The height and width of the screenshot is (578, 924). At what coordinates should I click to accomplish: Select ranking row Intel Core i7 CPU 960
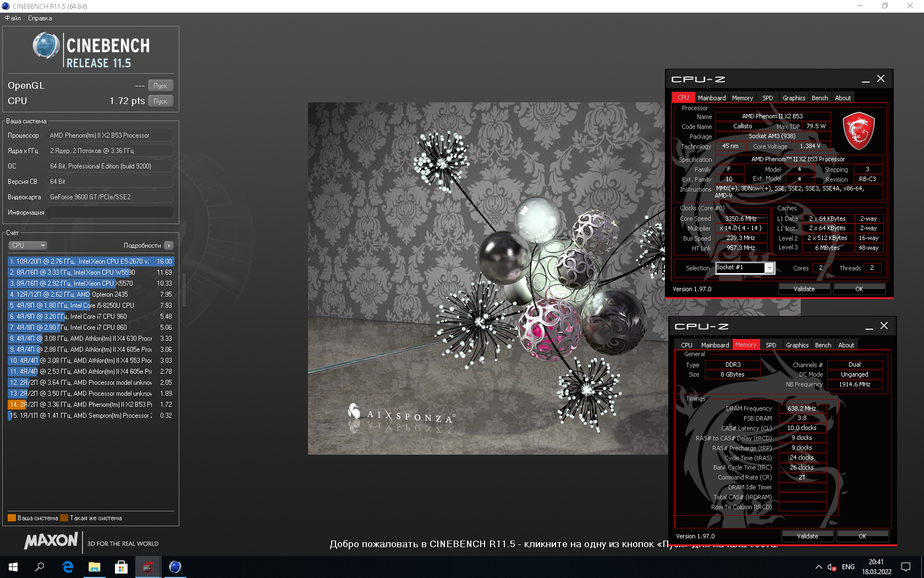pyautogui.click(x=91, y=317)
